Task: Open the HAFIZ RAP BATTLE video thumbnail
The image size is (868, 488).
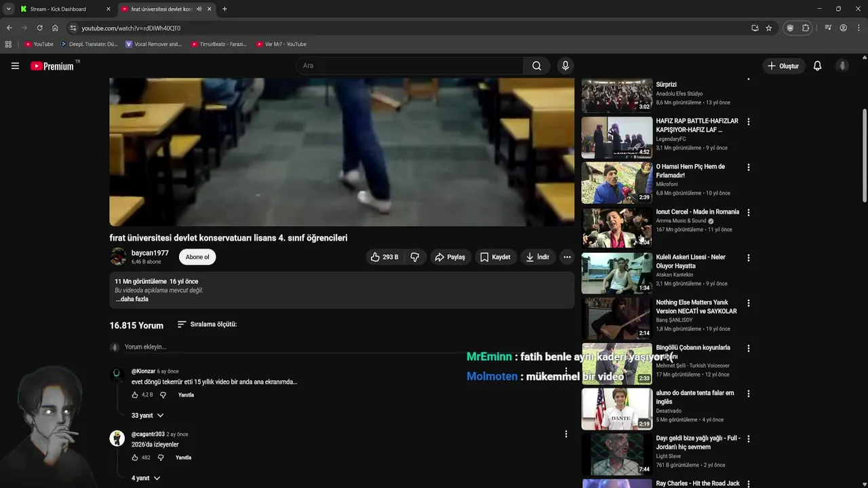Action: (616, 137)
